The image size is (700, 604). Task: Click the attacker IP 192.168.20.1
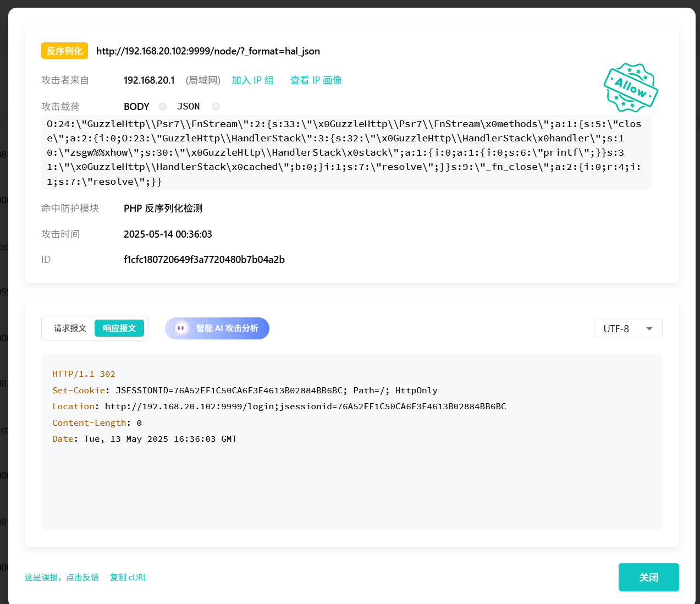click(x=149, y=80)
